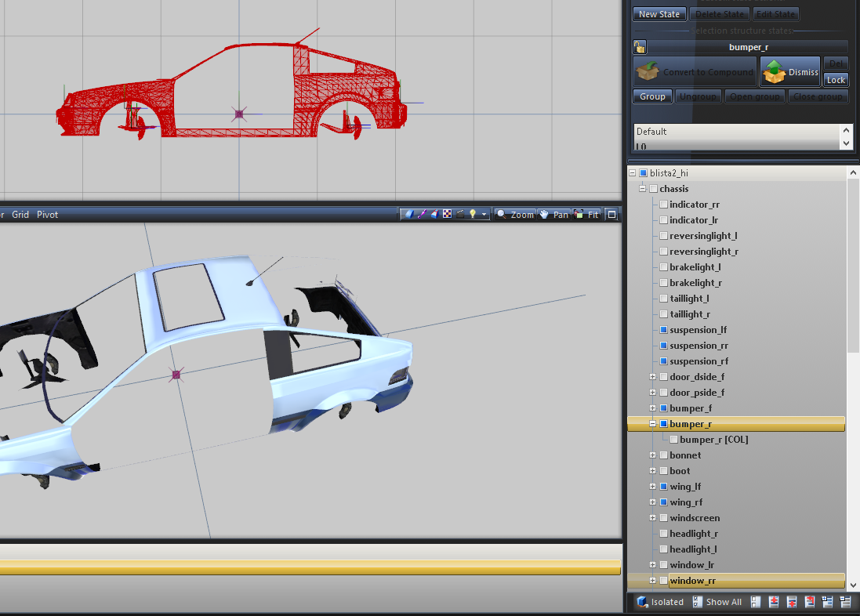Hide suspension_rr via its checkbox
Image resolution: width=860 pixels, height=616 pixels.
click(664, 346)
